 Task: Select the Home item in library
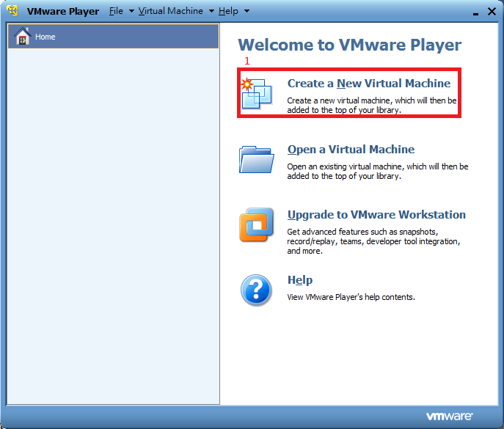click(x=113, y=37)
